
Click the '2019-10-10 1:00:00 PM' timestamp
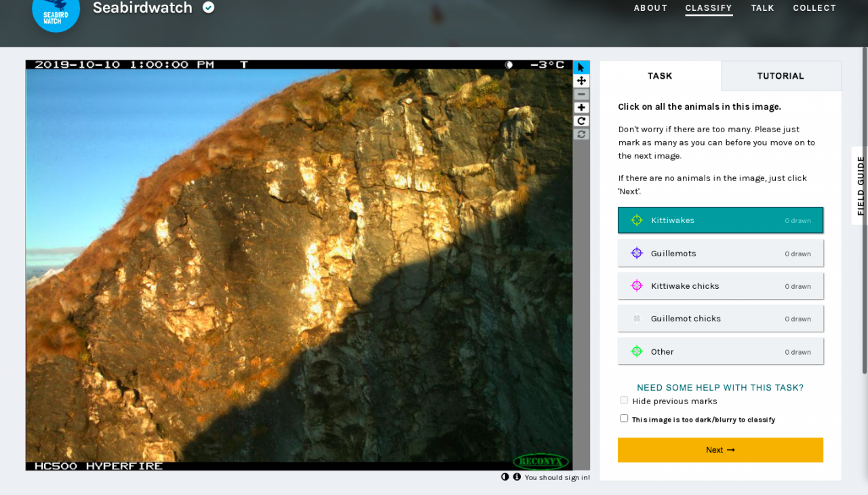click(124, 65)
